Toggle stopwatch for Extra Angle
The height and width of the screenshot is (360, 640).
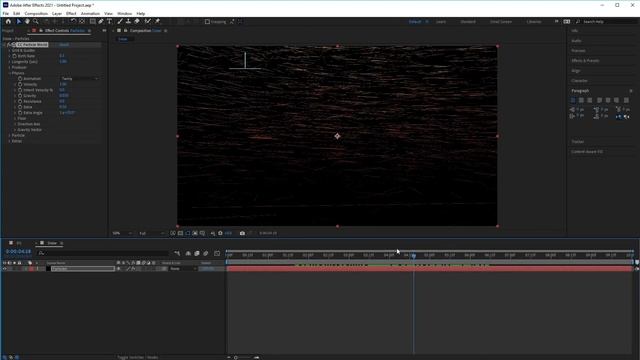click(x=20, y=113)
